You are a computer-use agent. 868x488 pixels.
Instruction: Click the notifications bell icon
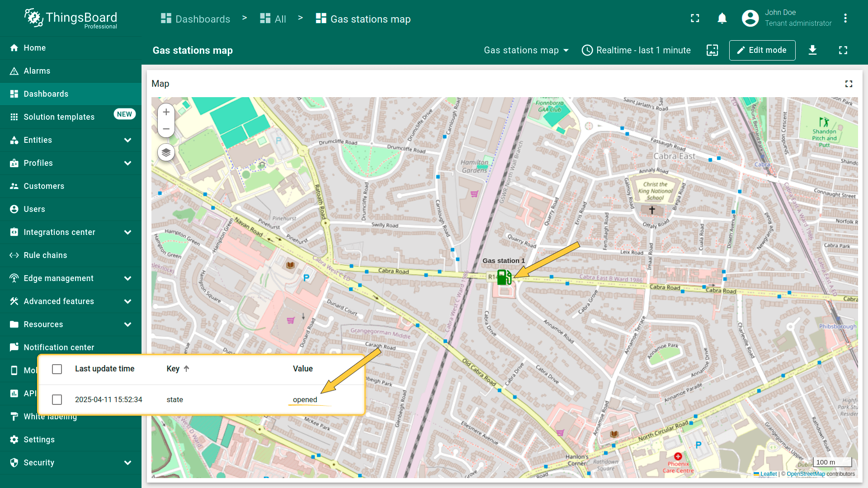(x=722, y=19)
